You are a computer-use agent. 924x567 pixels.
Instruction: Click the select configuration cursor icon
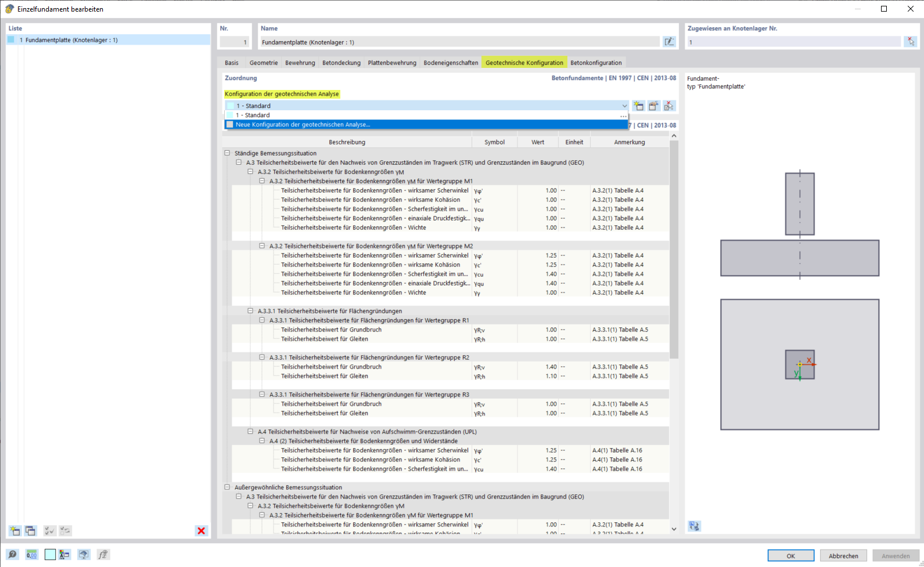tap(669, 106)
